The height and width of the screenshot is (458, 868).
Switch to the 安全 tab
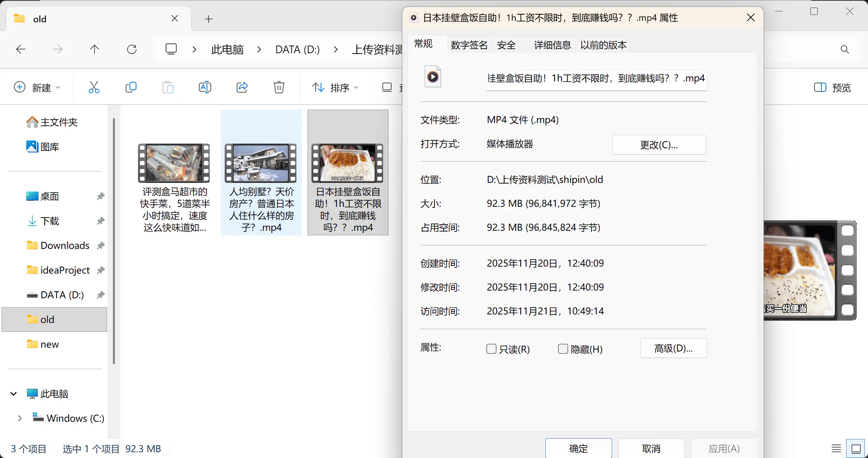click(x=506, y=45)
